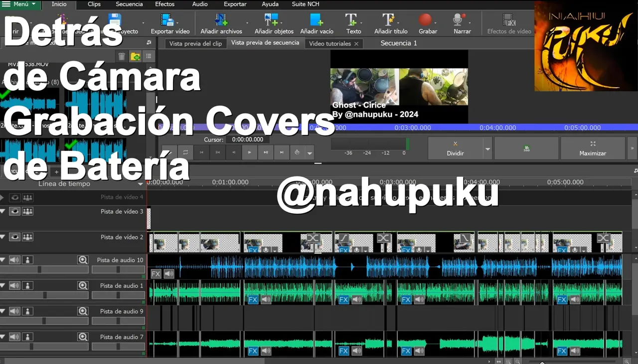Click zoom waveform icon on Pista de audio 10
Viewport: 638px width, 364px height.
click(83, 260)
